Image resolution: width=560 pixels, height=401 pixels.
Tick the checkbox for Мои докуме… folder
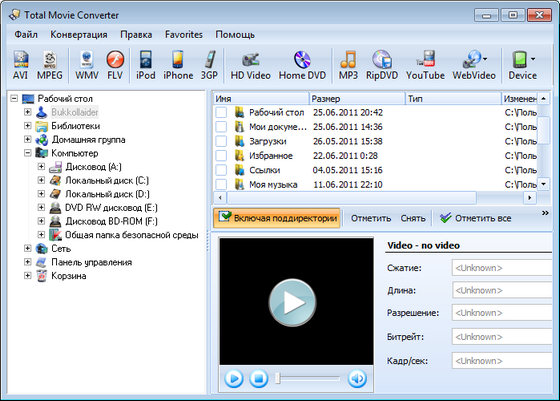pos(221,127)
